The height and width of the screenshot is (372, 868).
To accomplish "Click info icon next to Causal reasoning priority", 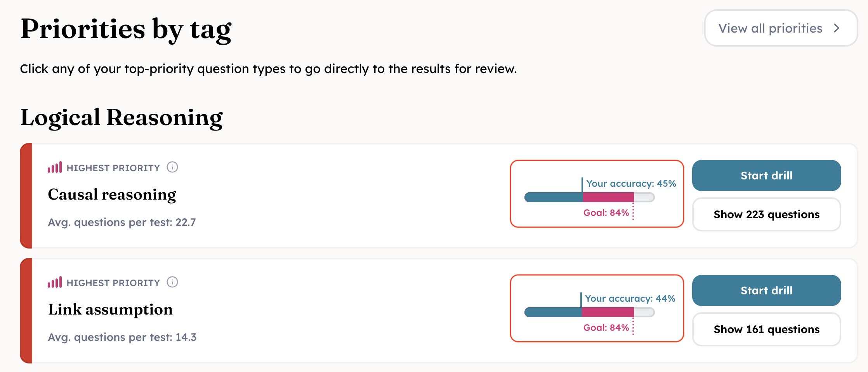I will [172, 167].
